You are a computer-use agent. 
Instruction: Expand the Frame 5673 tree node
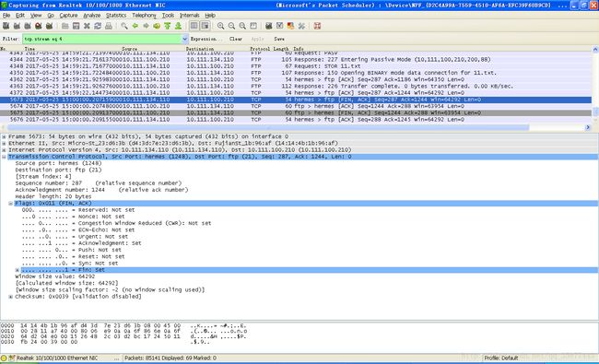[x=5, y=136]
